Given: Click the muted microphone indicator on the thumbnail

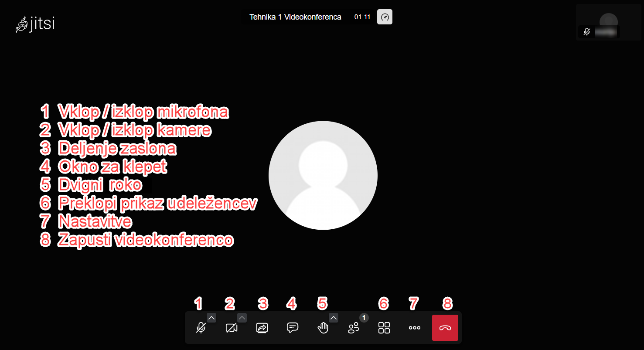Looking at the screenshot, I should coord(587,32).
